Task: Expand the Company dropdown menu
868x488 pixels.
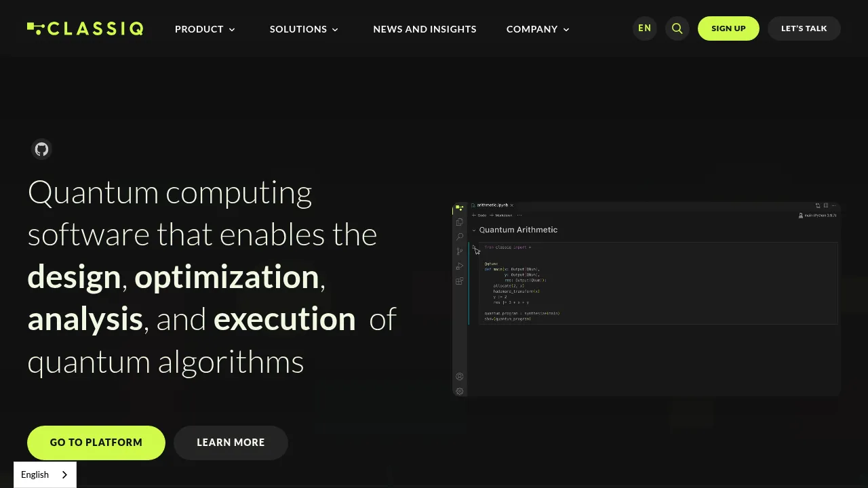Action: 538,29
